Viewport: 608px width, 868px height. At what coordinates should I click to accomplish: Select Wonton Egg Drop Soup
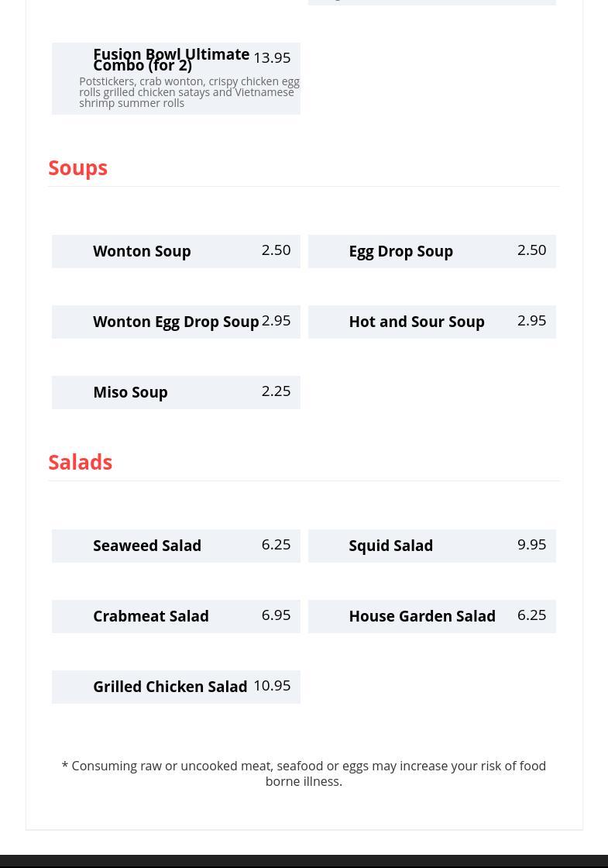[176, 322]
